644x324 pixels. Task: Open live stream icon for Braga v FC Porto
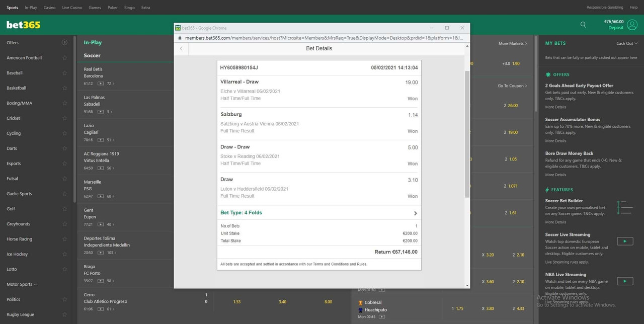[101, 281]
